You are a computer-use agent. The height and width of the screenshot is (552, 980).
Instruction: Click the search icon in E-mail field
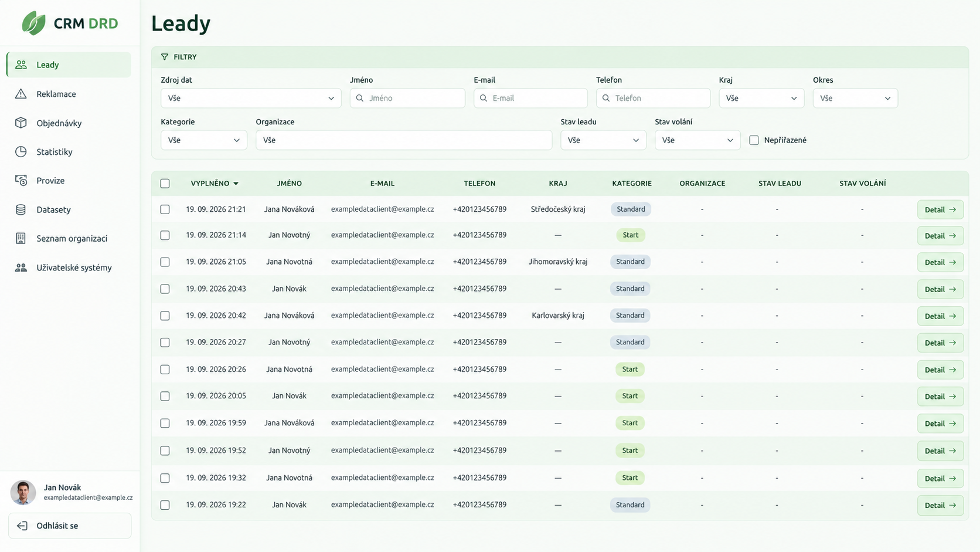pos(484,98)
